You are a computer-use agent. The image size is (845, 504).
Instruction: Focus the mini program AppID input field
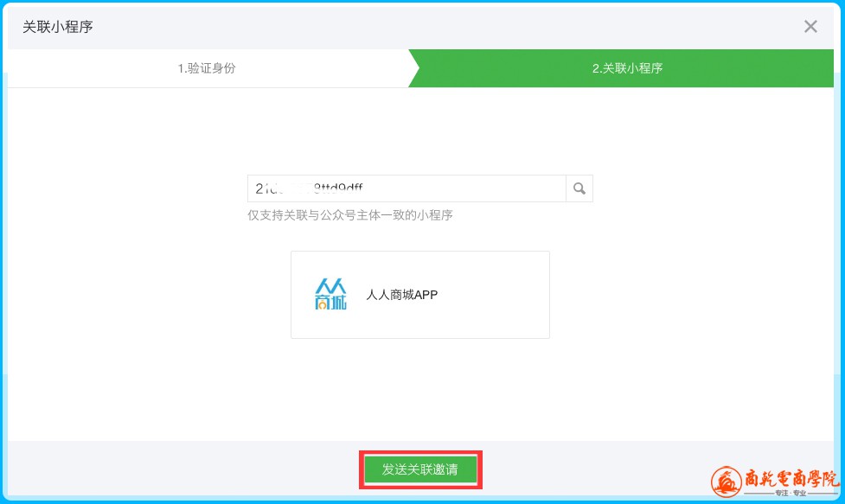click(406, 188)
